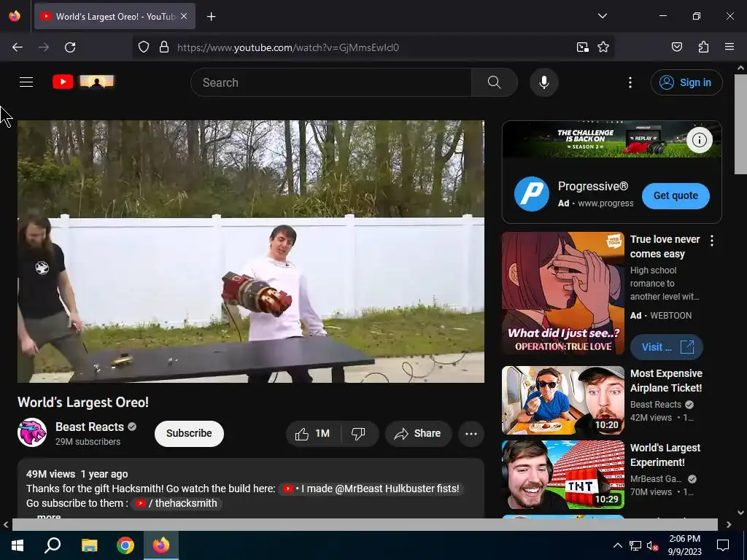Play the World's Largest Experiment thumbnail
Screen dimensions: 747x560
[562, 474]
